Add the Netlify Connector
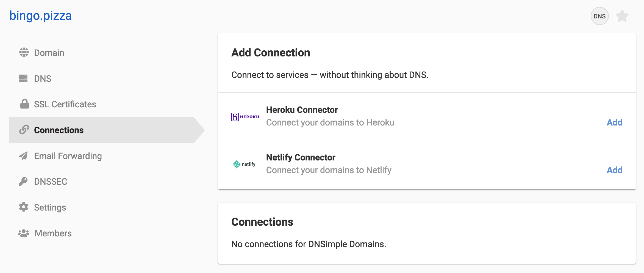Viewport: 644px width, 273px height. [614, 170]
